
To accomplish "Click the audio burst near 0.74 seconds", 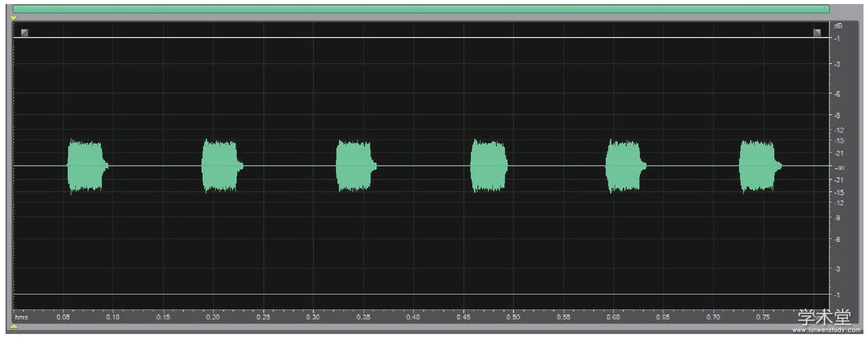I will pos(760,166).
